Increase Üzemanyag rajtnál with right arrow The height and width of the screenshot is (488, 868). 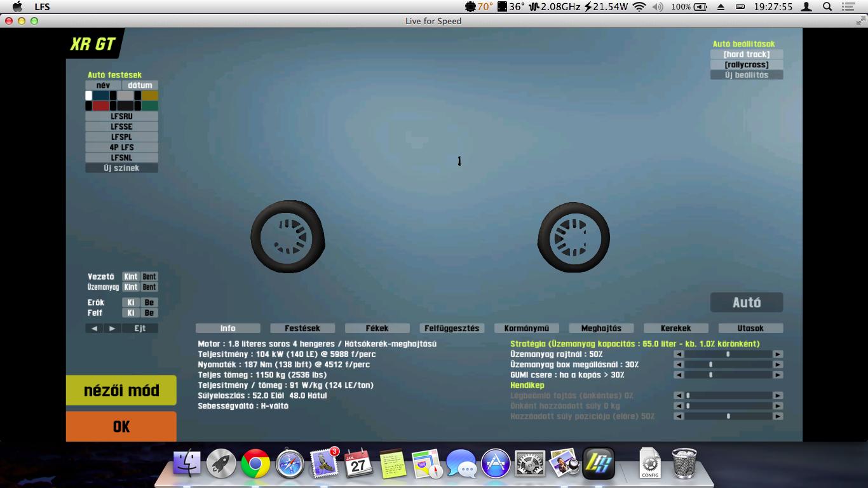click(778, 355)
